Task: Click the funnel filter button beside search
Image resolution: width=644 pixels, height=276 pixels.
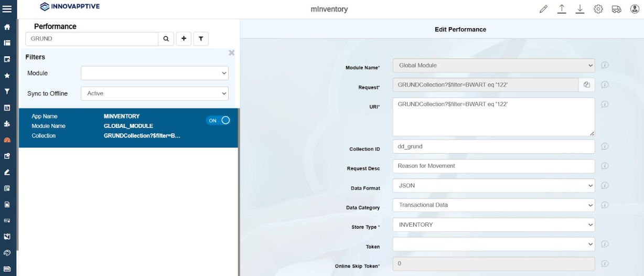Action: (x=201, y=39)
